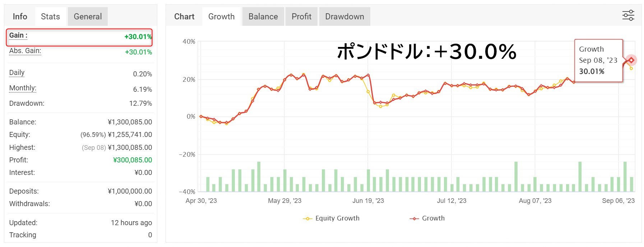This screenshot has width=644, height=247.
Task: Open the Drawdown chart tab
Action: pyautogui.click(x=344, y=16)
